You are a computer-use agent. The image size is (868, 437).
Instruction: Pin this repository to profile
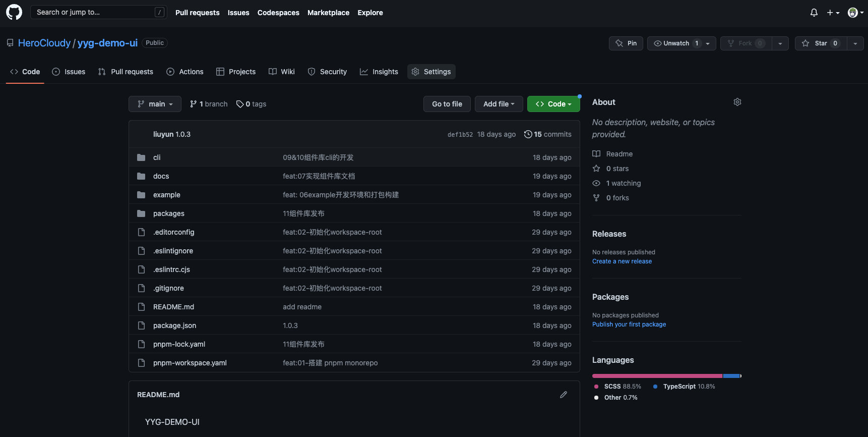pos(626,43)
